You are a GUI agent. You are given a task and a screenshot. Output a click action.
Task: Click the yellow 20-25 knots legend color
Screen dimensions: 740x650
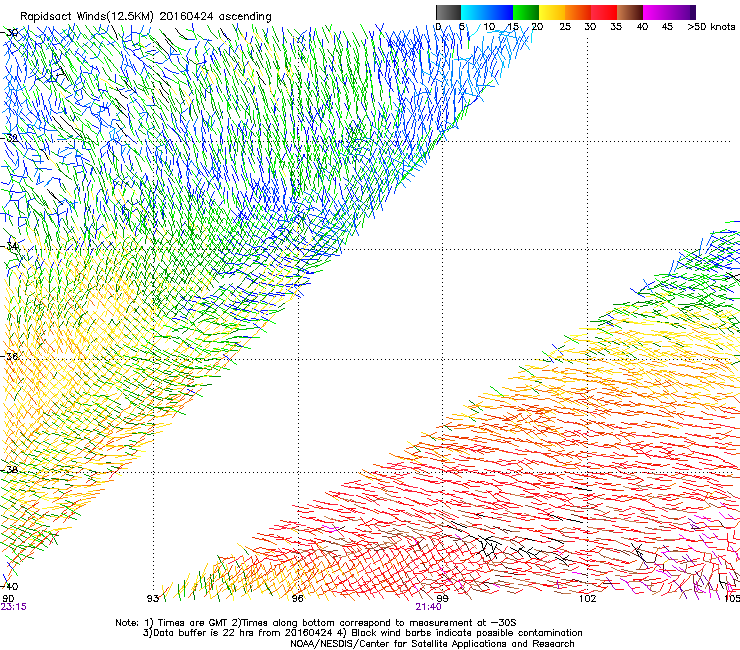click(552, 12)
